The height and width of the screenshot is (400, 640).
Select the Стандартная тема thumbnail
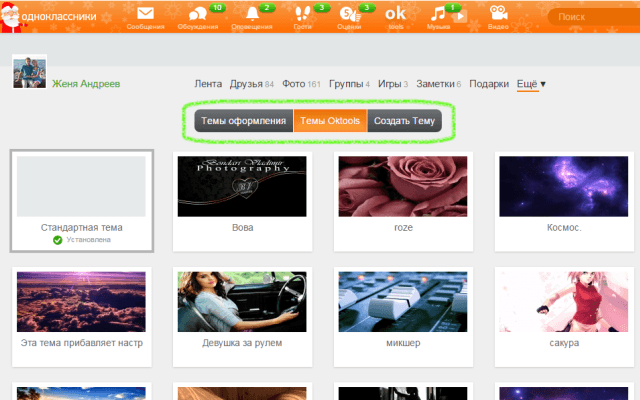pos(81,186)
